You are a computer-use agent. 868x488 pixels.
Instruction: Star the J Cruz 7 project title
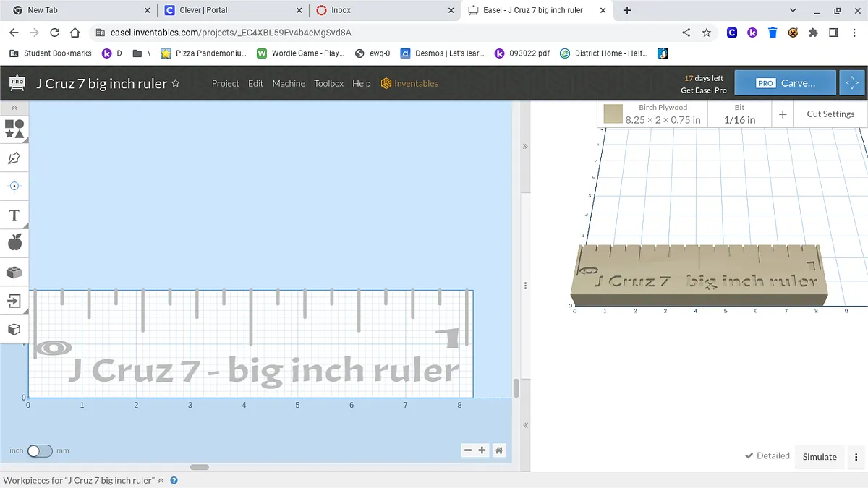(x=175, y=84)
